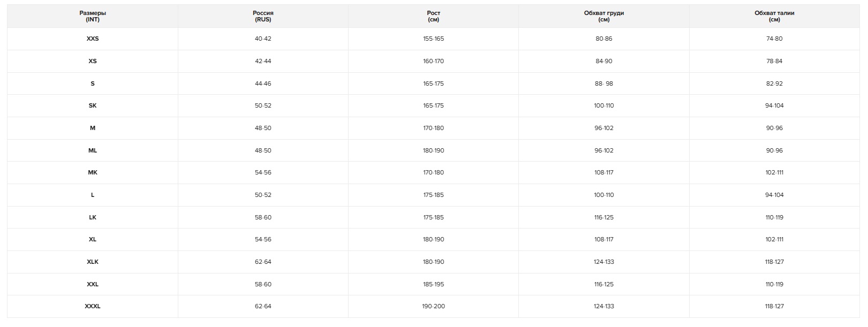
Task: Click Russian size 40-42 in XXS row
Action: pos(263,39)
